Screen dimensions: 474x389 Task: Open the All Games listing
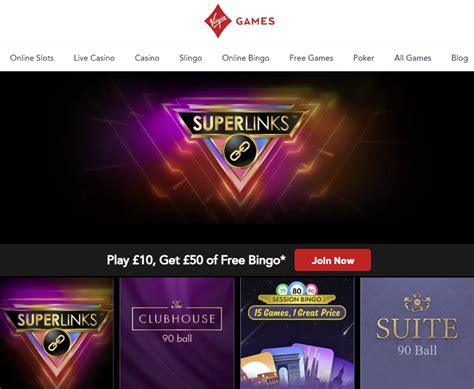coord(413,58)
